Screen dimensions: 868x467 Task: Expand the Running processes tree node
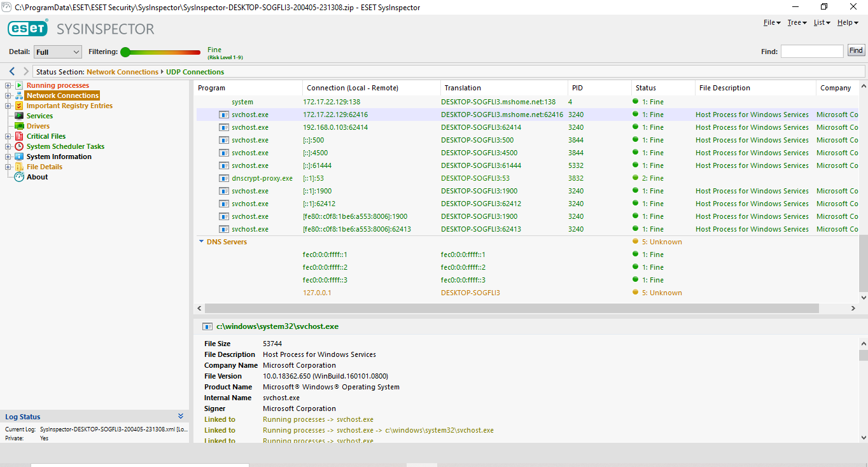(x=8, y=85)
